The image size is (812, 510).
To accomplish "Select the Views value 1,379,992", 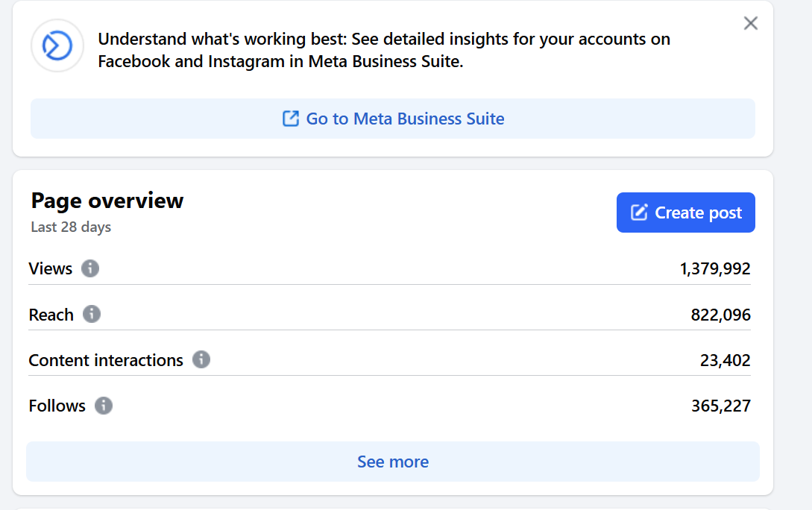I will (x=714, y=268).
